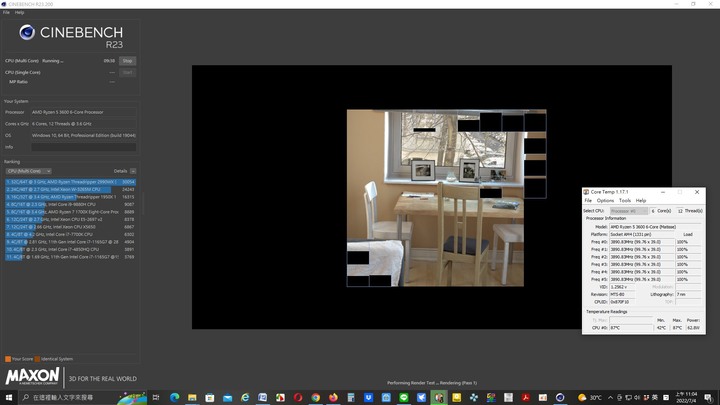Open the Core Temp File menu

click(x=588, y=201)
